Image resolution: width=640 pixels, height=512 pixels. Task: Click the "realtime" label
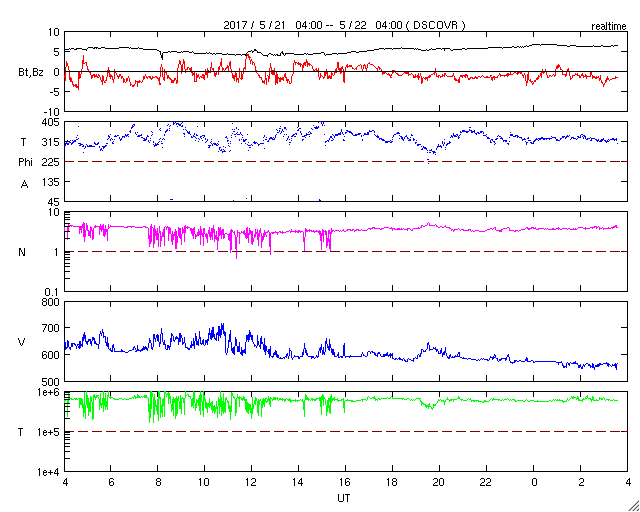click(609, 27)
